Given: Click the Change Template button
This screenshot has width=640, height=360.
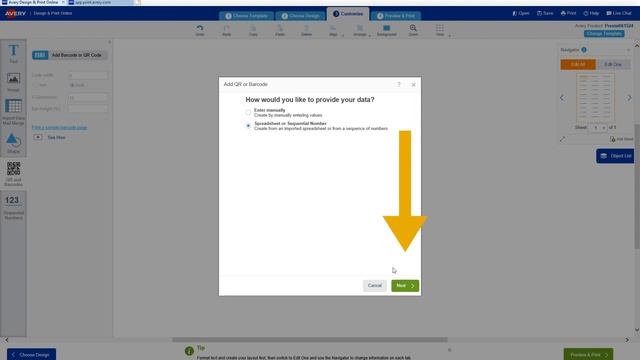Looking at the screenshot, I should point(604,33).
